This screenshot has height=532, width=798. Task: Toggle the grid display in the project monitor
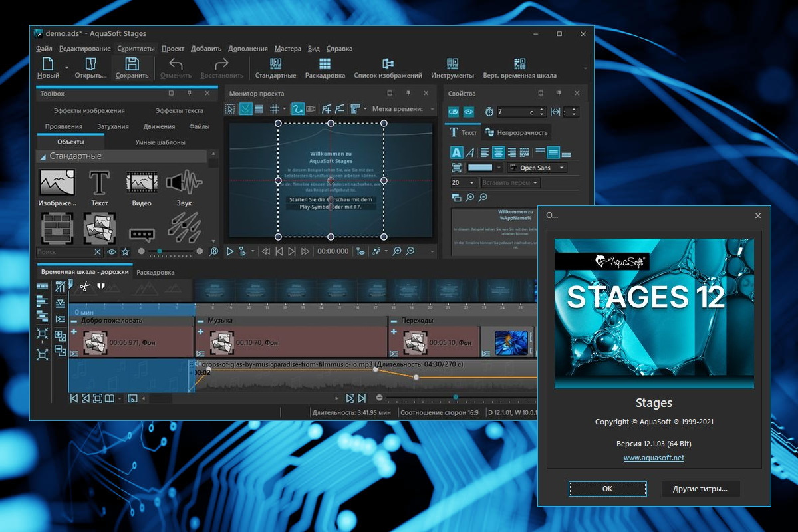pos(274,109)
